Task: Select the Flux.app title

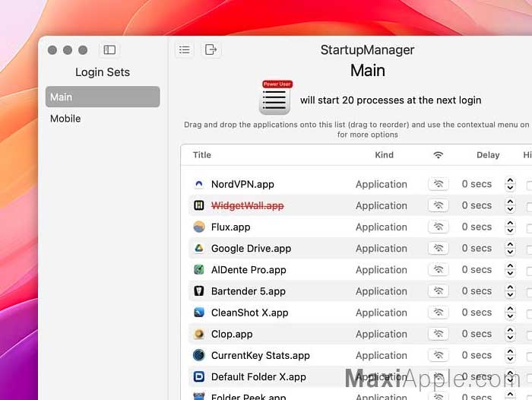Action: [230, 227]
